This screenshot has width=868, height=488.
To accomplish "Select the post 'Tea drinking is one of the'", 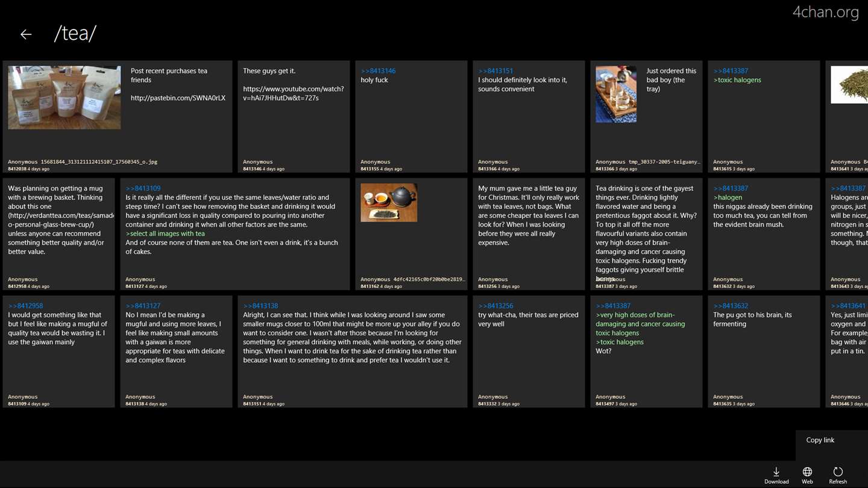I will [646, 234].
